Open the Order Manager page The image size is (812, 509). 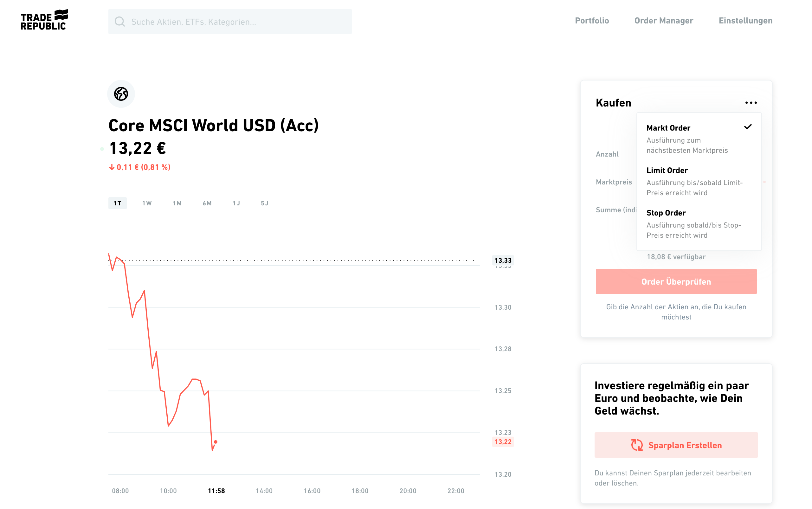click(664, 21)
